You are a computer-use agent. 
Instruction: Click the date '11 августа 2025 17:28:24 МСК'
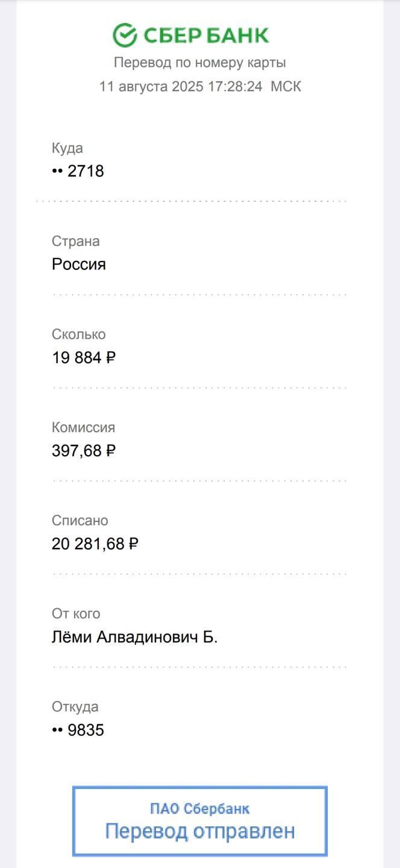click(200, 86)
